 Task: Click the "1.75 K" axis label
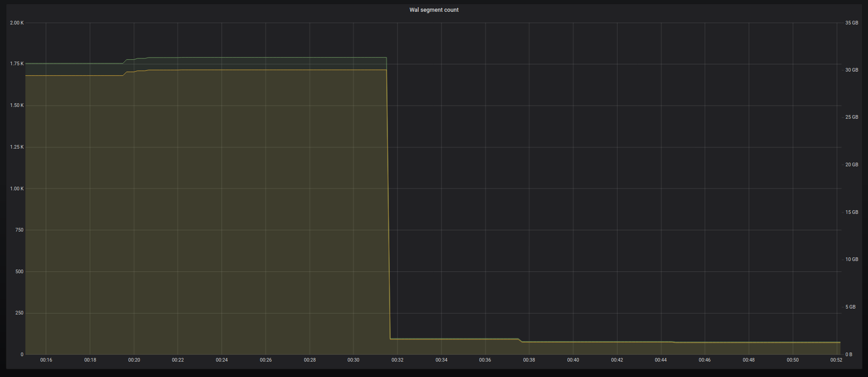(x=17, y=64)
